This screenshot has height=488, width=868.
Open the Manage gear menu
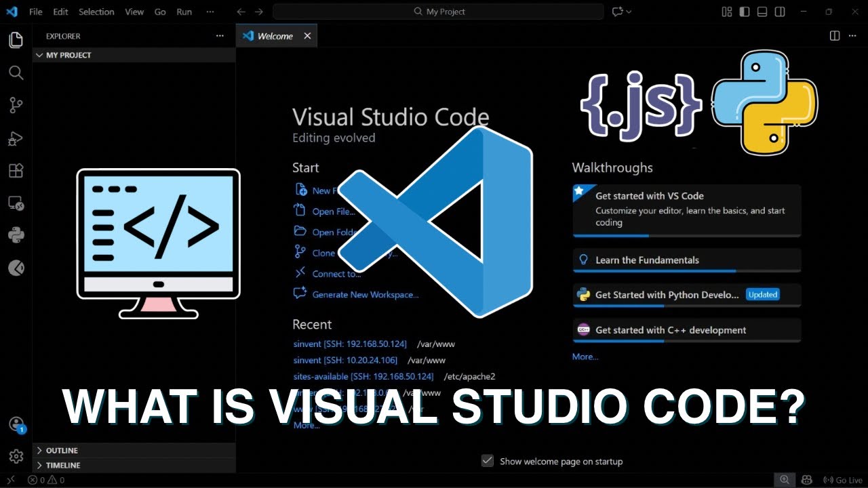(x=16, y=457)
